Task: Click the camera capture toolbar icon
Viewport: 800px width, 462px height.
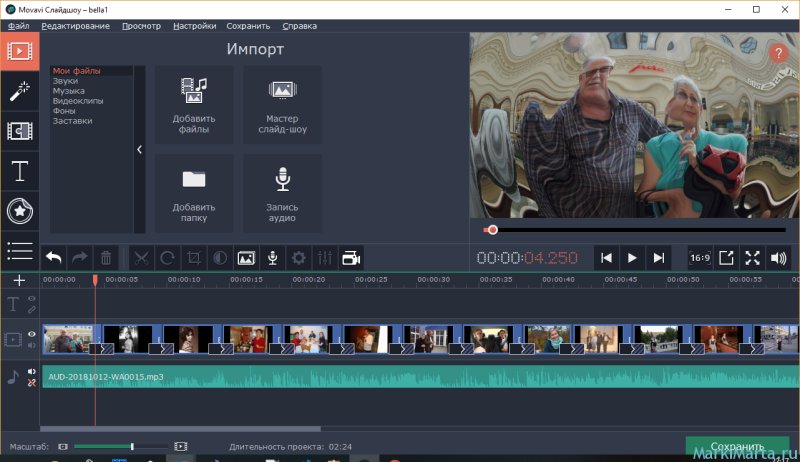Action: tap(351, 258)
